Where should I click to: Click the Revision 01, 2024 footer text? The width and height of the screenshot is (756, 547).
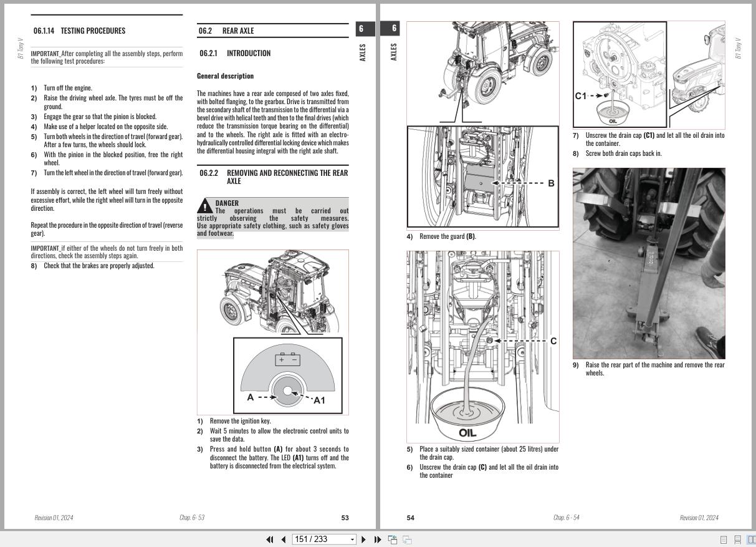point(54,517)
